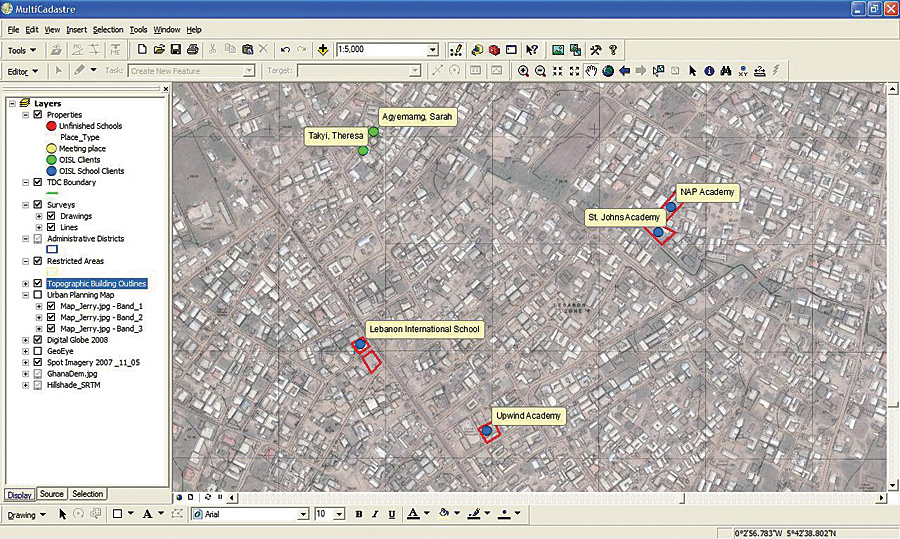The height and width of the screenshot is (539, 900).
Task: Toggle the Digital Globe 2008 layer checkbox
Action: click(38, 340)
